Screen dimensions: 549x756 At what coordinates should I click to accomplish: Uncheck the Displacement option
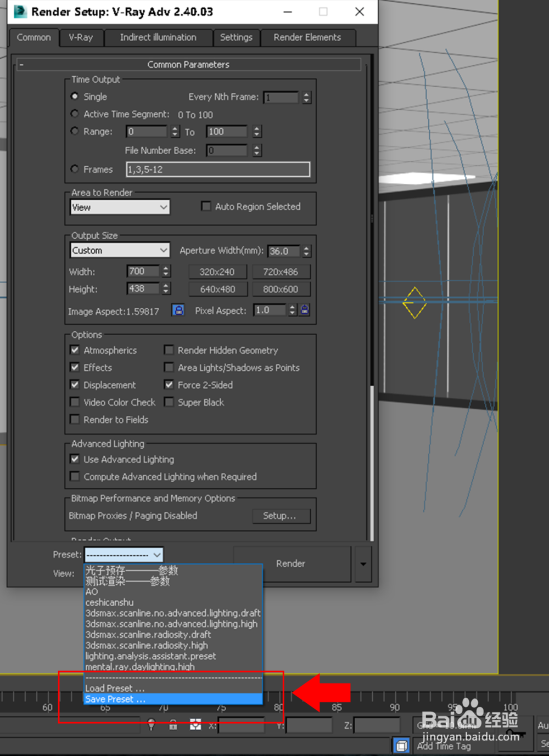75,385
